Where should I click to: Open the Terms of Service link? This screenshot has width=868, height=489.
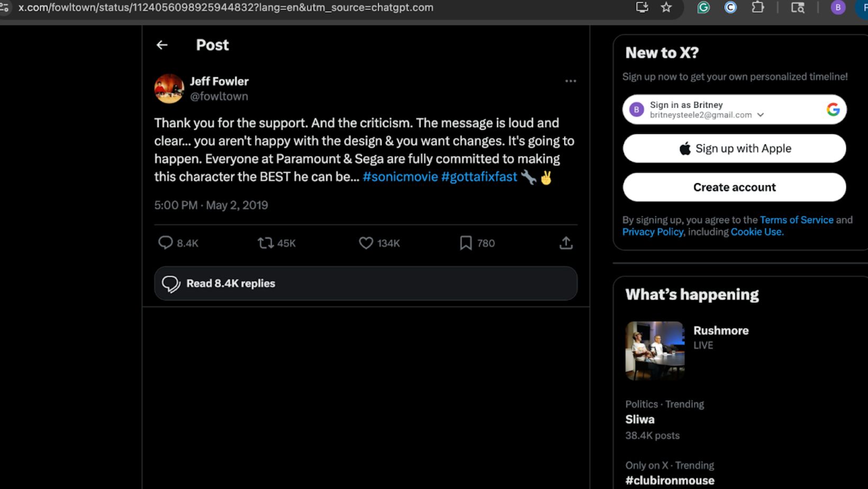point(796,220)
